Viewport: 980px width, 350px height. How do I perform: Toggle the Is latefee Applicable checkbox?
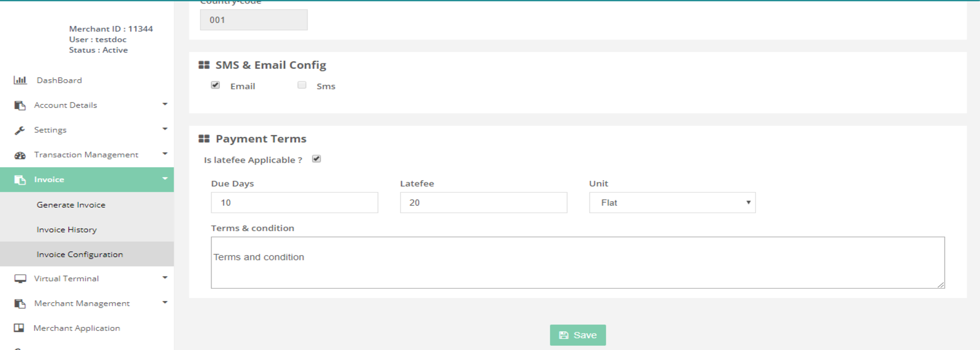point(317,159)
